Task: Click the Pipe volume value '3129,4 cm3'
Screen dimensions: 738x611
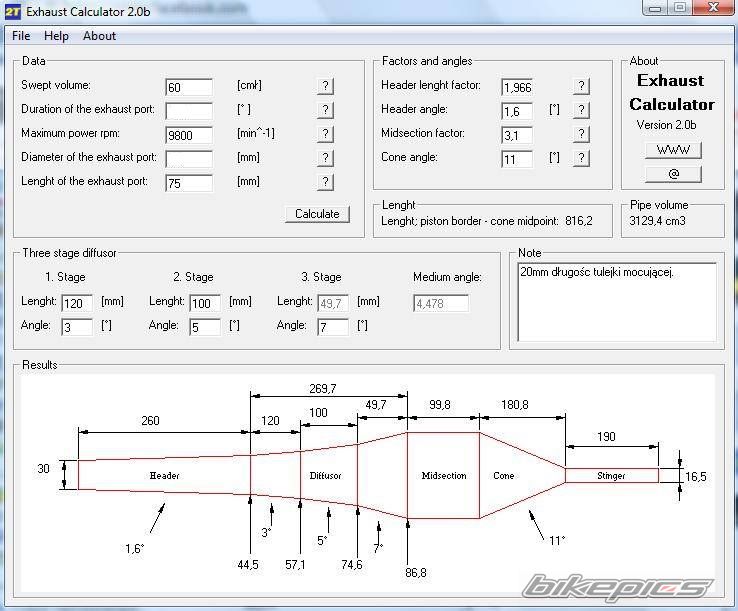Action: 658,221
